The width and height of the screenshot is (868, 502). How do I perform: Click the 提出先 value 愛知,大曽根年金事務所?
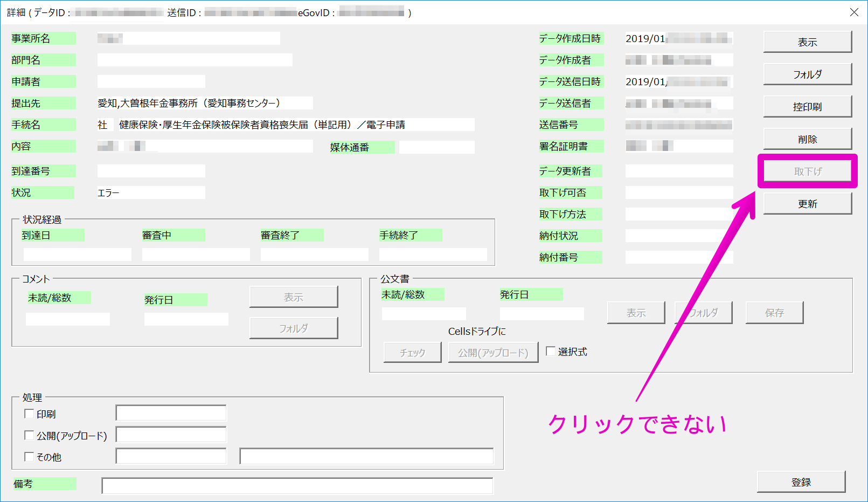[x=205, y=103]
